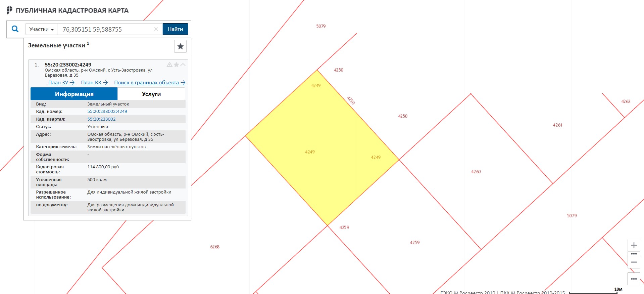Click the cadastral map logo icon
Image resolution: width=644 pixels, height=294 pixels.
[x=9, y=10]
